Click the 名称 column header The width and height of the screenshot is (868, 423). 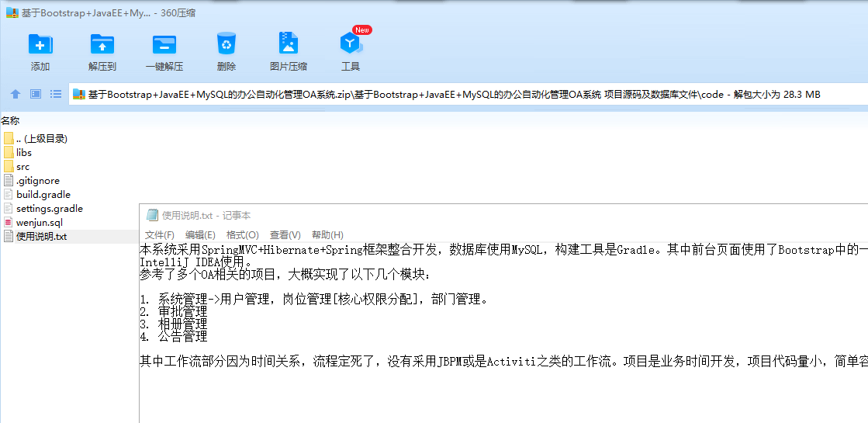10,121
